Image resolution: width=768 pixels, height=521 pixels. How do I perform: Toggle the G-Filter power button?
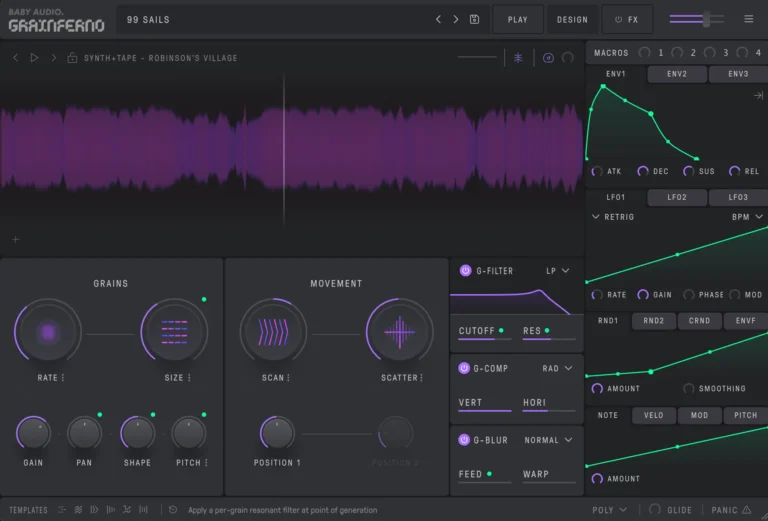pos(465,270)
